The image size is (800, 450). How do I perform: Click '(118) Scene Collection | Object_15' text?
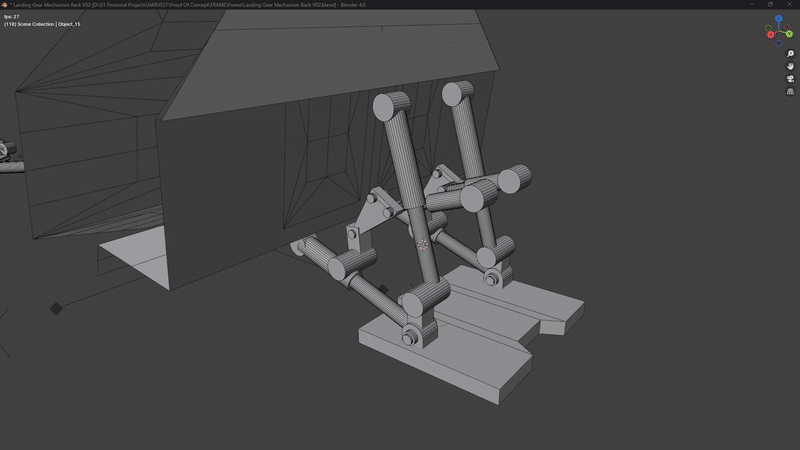pyautogui.click(x=42, y=24)
